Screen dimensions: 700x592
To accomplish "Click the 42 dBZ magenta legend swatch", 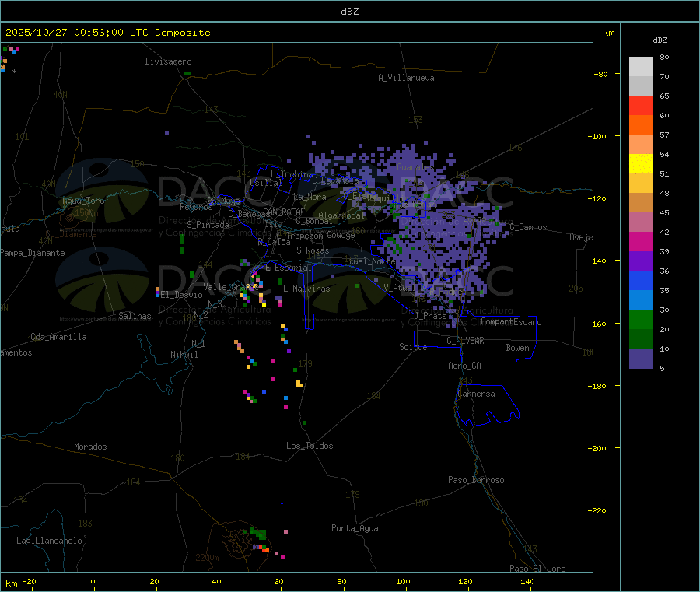I will pos(641,241).
